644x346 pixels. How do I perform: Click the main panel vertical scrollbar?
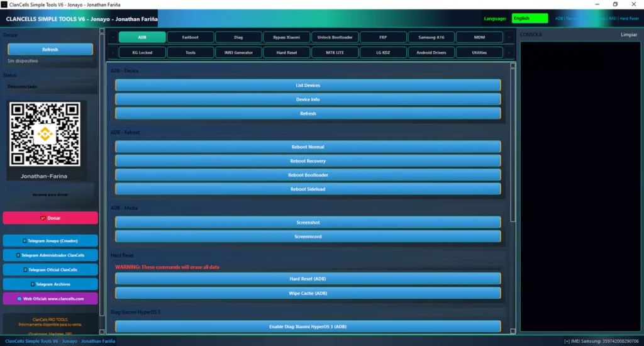tap(513, 145)
